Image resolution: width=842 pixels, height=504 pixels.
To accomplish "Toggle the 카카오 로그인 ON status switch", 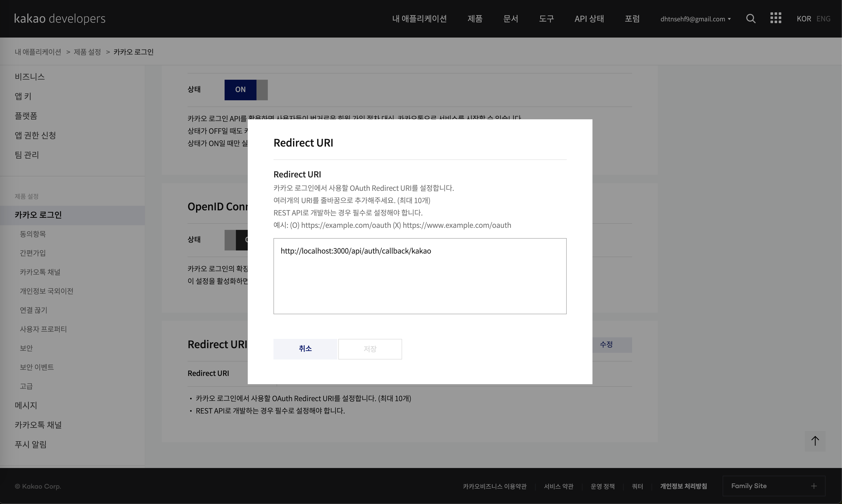I will 246,90.
